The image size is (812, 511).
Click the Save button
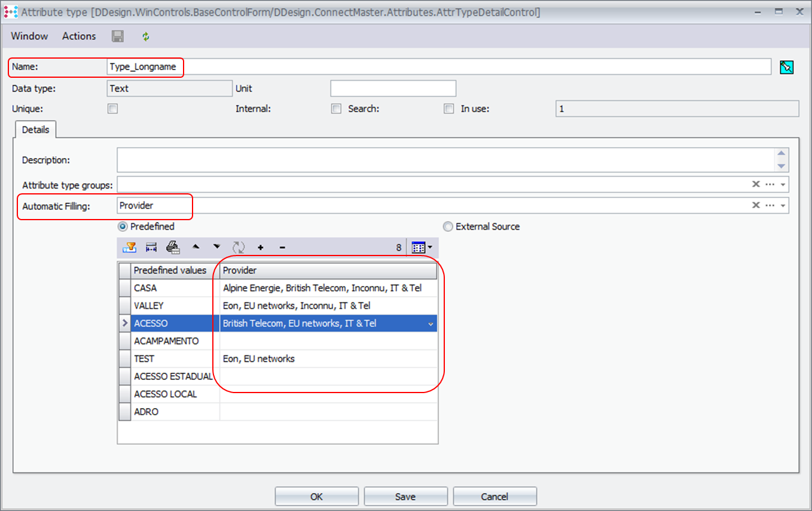click(x=405, y=497)
